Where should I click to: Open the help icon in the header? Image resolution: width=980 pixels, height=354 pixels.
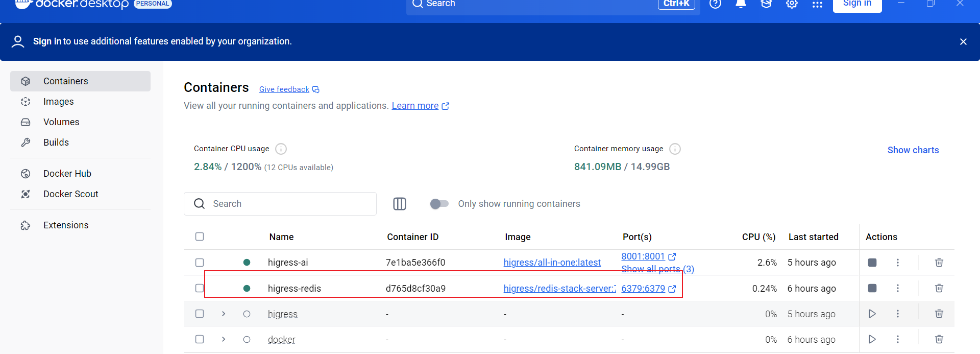pyautogui.click(x=715, y=4)
